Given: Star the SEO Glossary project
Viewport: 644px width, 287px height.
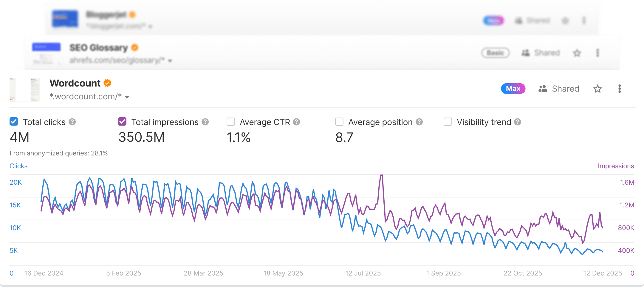Looking at the screenshot, I should (x=577, y=53).
